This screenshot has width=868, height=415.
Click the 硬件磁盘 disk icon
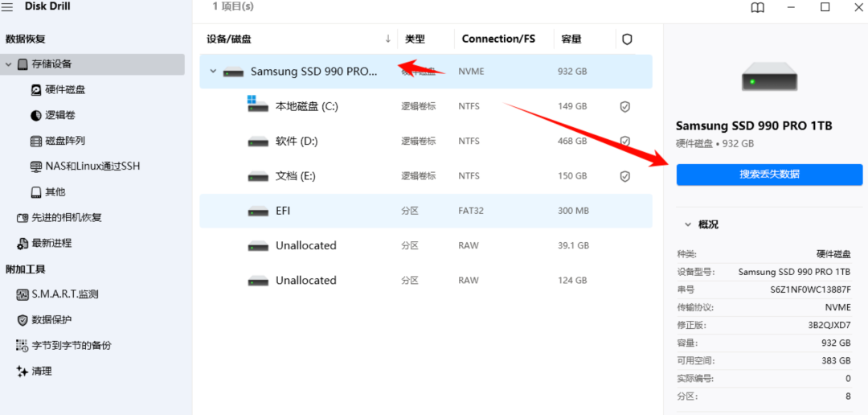click(36, 90)
